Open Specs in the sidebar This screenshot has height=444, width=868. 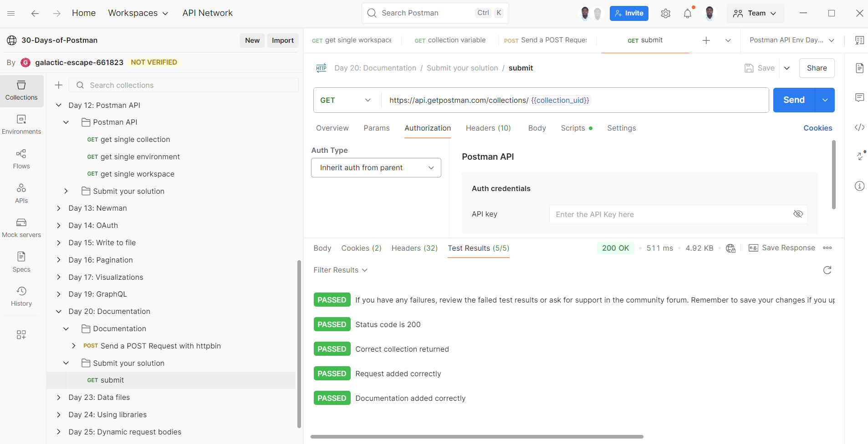pos(21,262)
